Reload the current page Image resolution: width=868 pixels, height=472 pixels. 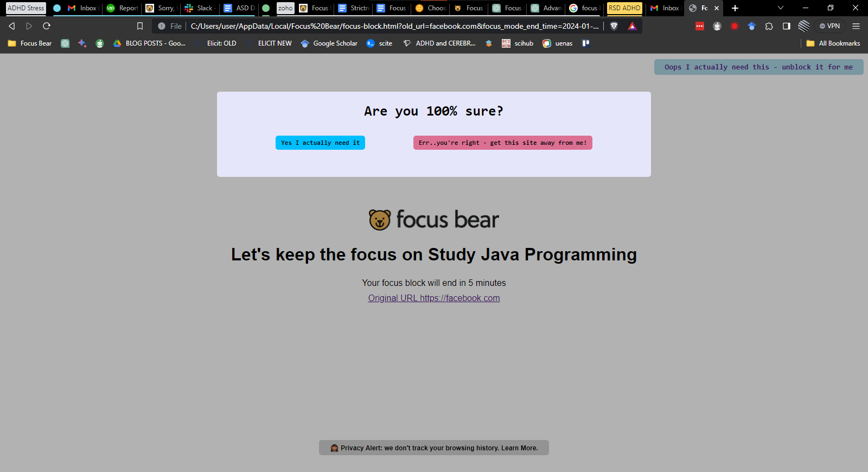[x=47, y=26]
